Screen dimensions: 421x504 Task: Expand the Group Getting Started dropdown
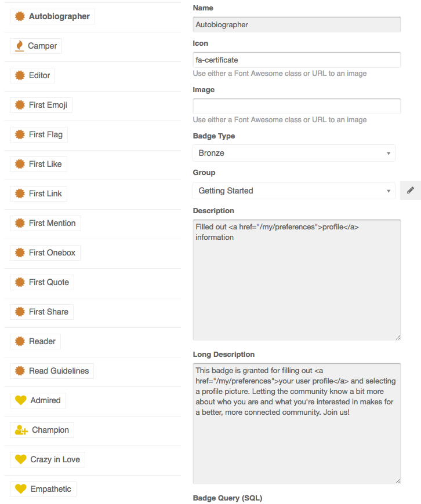[x=294, y=191]
